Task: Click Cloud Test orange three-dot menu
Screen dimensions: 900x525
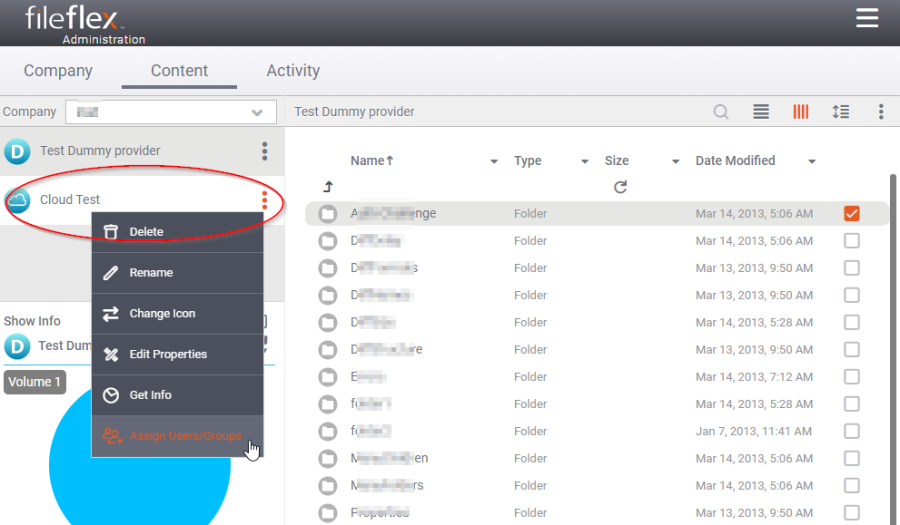Action: pos(265,200)
